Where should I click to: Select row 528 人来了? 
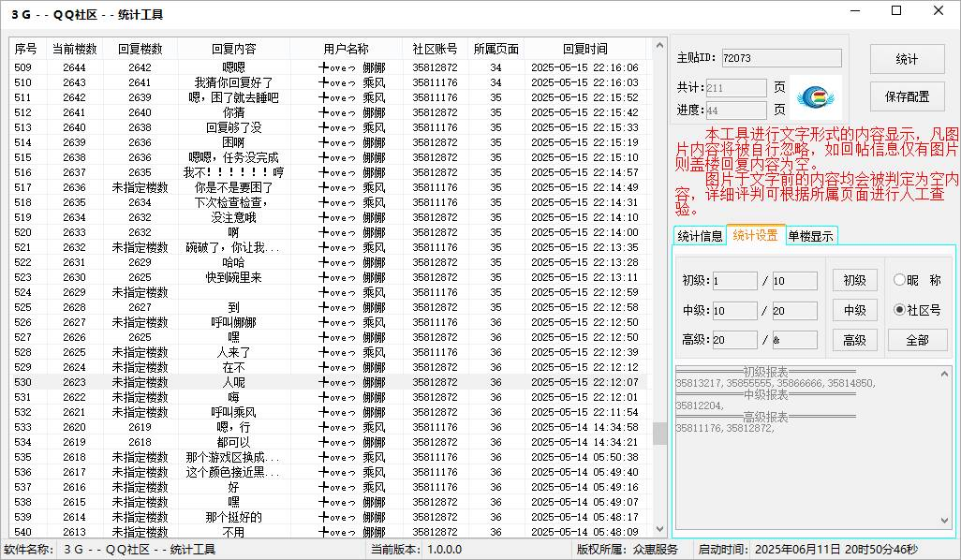tap(327, 352)
